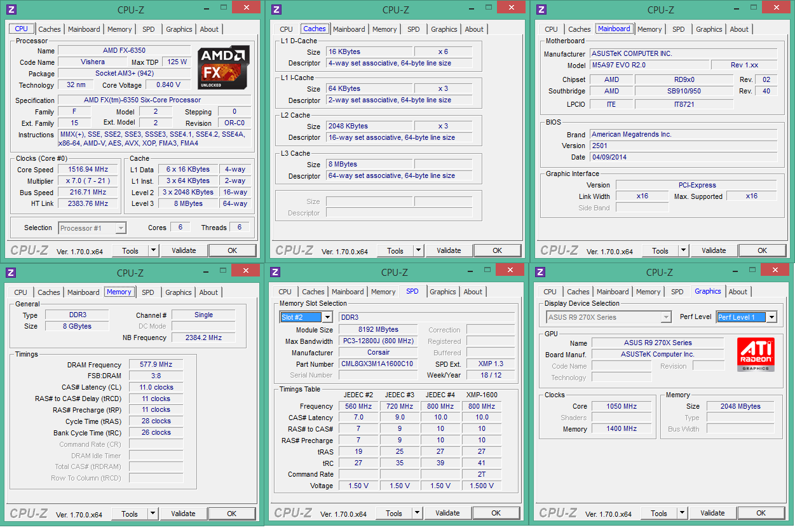Select the SPD tab in the Caches window
795x532 pixels.
tap(414, 29)
